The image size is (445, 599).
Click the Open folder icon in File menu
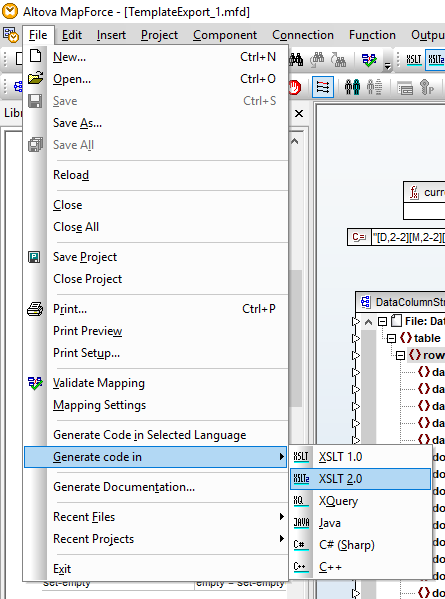point(35,79)
